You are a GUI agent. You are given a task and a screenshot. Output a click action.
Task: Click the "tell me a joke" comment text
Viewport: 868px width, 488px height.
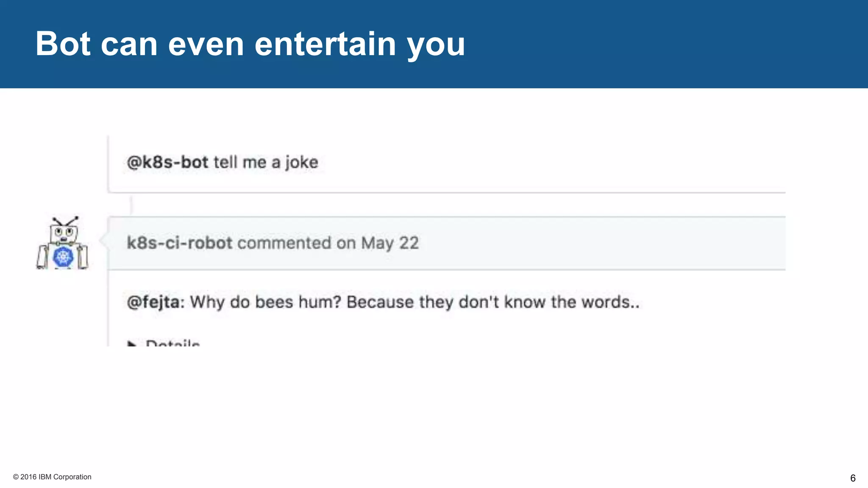pyautogui.click(x=266, y=162)
